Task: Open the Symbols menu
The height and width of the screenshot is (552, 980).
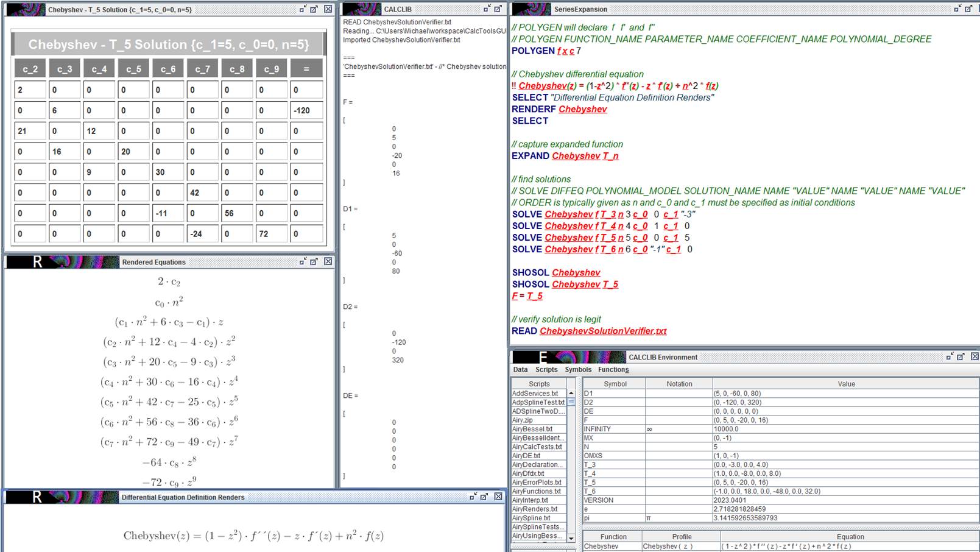Action: coord(578,369)
